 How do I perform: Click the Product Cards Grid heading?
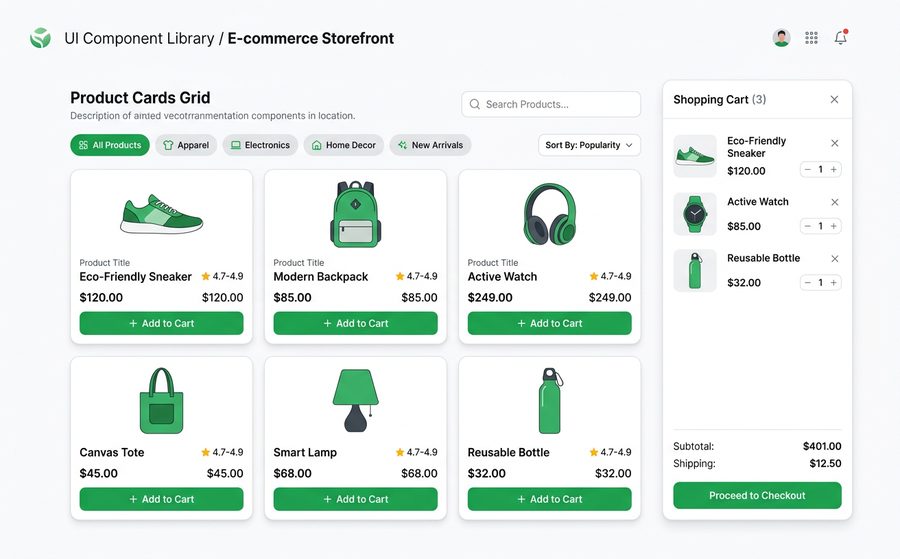coord(140,98)
